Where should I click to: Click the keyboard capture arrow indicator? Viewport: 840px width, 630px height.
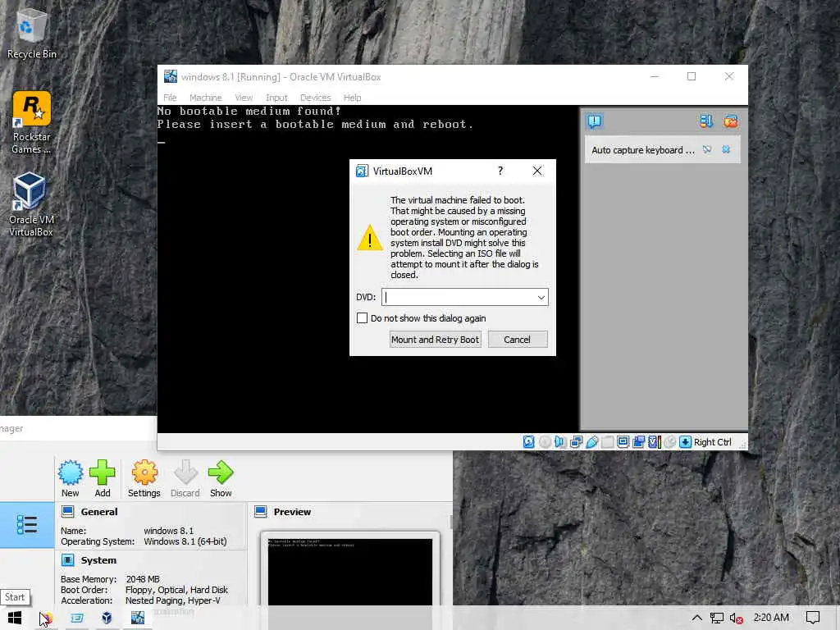[685, 442]
